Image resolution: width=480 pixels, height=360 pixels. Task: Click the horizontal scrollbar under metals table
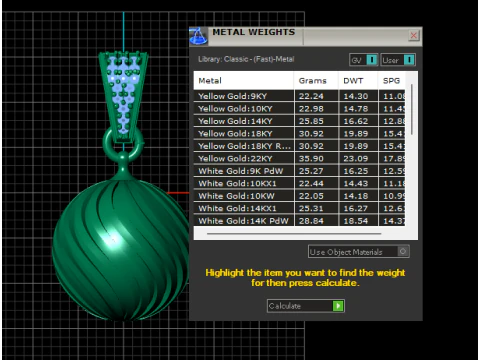coord(294,234)
